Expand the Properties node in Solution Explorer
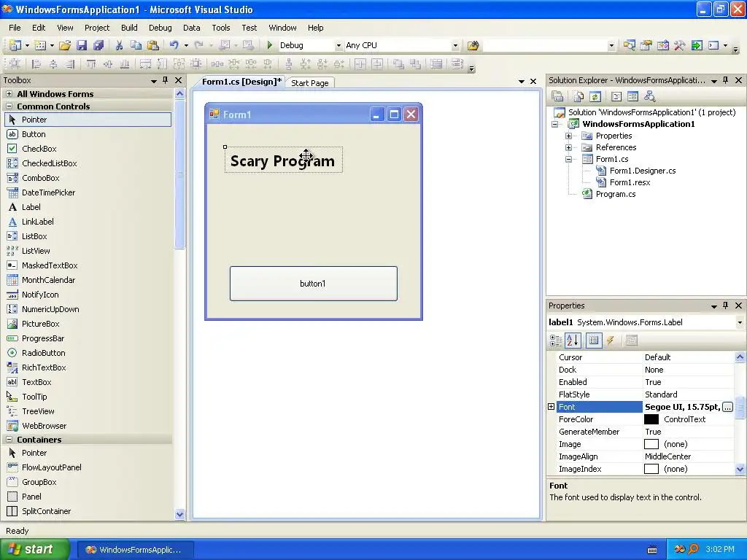The image size is (747, 560). pos(568,136)
